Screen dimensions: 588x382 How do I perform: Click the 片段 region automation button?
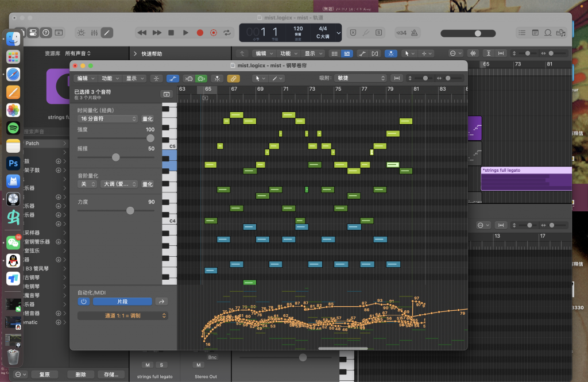[122, 301]
